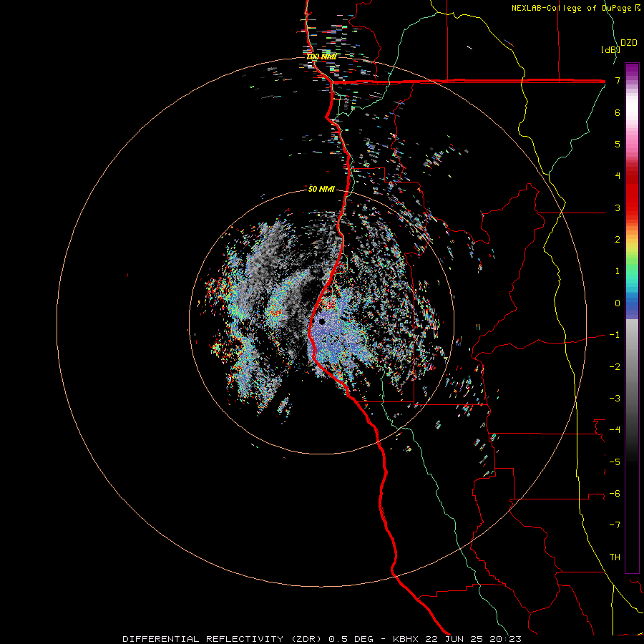
Task: Click the [dB] unit label
Action: pyautogui.click(x=611, y=49)
